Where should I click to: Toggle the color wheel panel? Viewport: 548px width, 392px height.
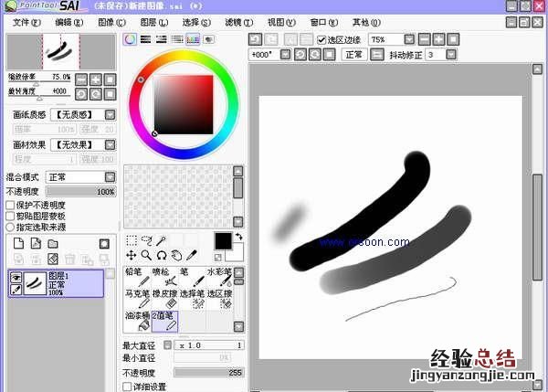(x=130, y=39)
